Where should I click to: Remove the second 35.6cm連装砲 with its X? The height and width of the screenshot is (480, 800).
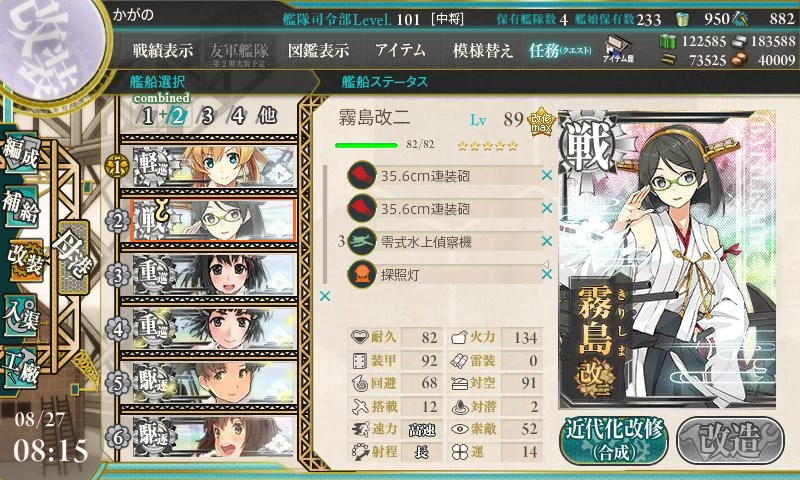pos(547,208)
